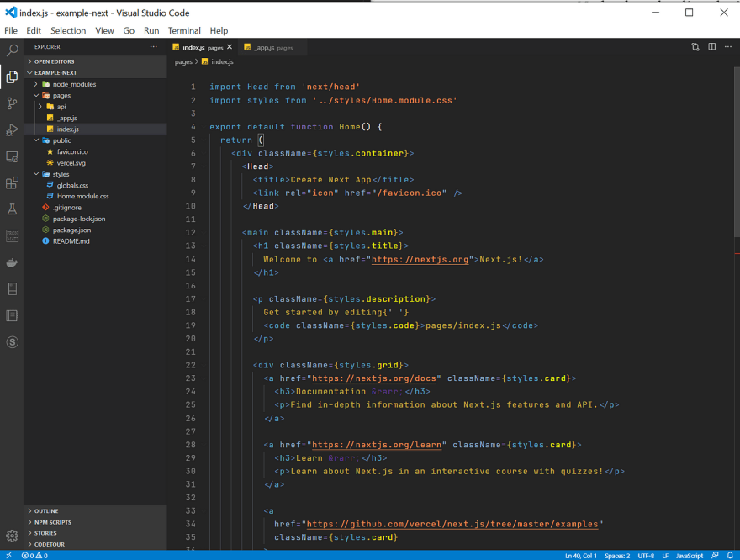Open the Edit menu
The width and height of the screenshot is (740, 560).
pos(34,30)
